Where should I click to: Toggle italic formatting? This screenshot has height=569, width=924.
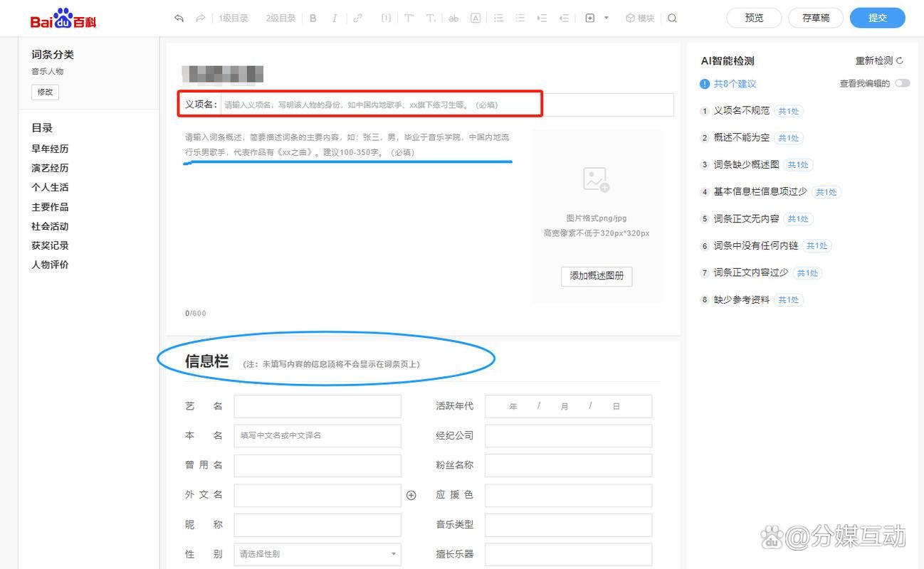pyautogui.click(x=335, y=18)
